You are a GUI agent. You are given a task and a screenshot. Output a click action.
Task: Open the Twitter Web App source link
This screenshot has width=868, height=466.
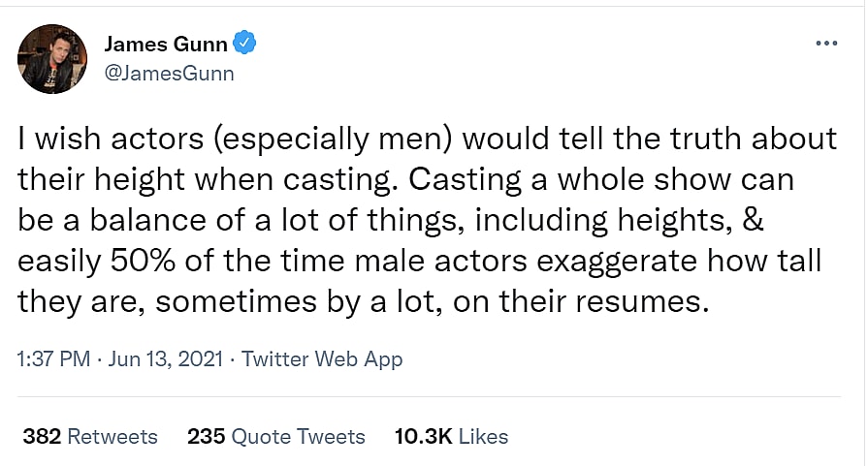point(321,359)
